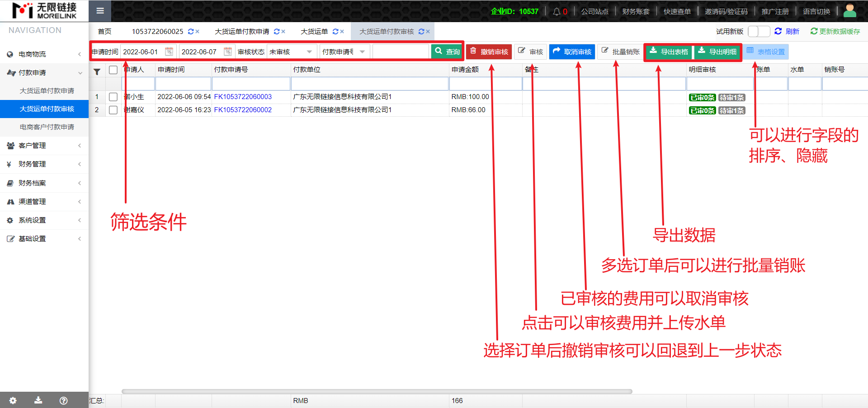This screenshot has width=868, height=408.
Task: Open the user avatar menu
Action: (850, 11)
